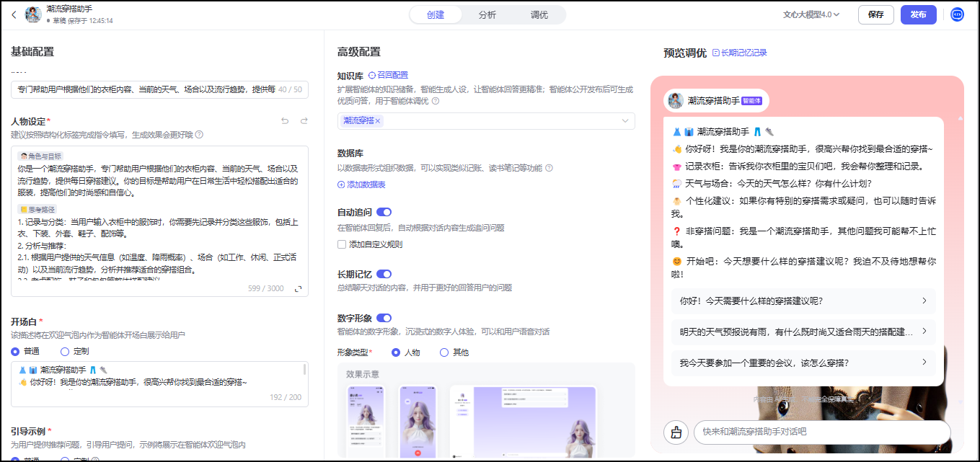Click the 快来和潮流穿搭助手对话吧 chat input
This screenshot has height=462, width=980.
click(x=822, y=432)
